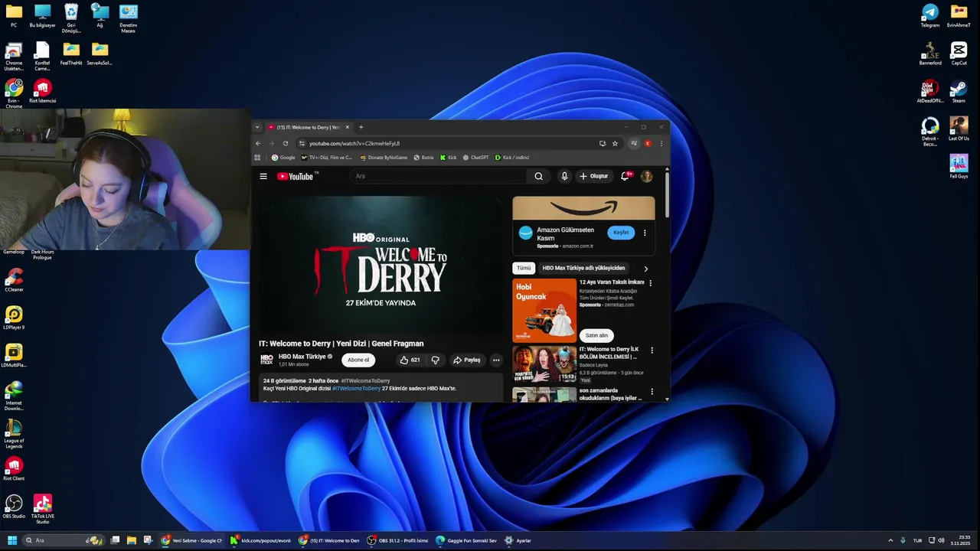Screen dimensions: 980x551
Task: Go to the YouTube home logo
Action: (x=297, y=176)
